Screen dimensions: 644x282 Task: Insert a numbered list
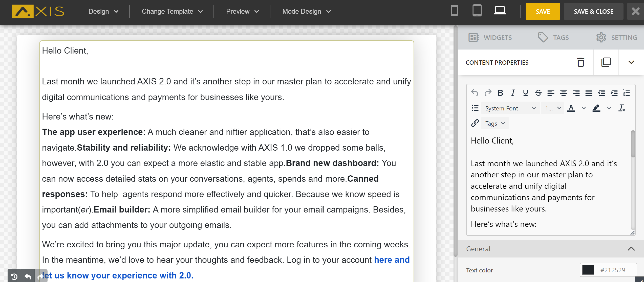pyautogui.click(x=627, y=93)
